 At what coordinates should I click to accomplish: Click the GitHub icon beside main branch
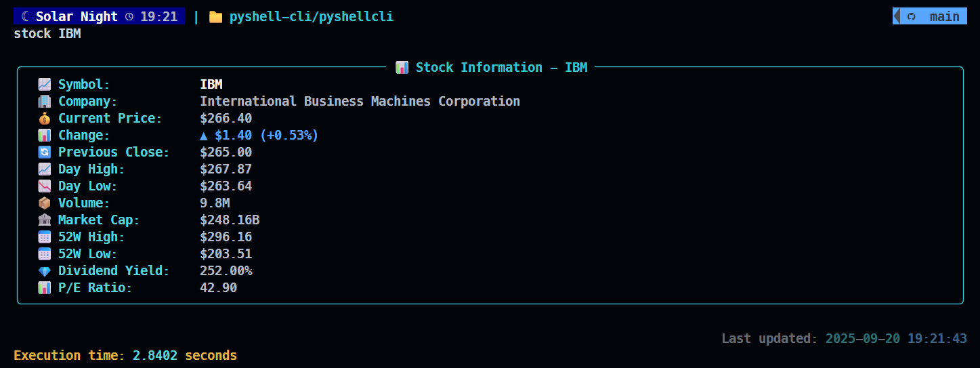click(x=911, y=17)
